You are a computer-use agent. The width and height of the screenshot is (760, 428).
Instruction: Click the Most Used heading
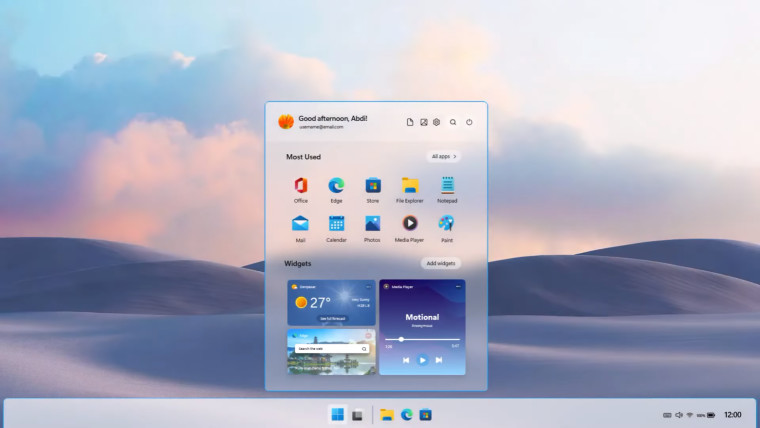click(303, 157)
